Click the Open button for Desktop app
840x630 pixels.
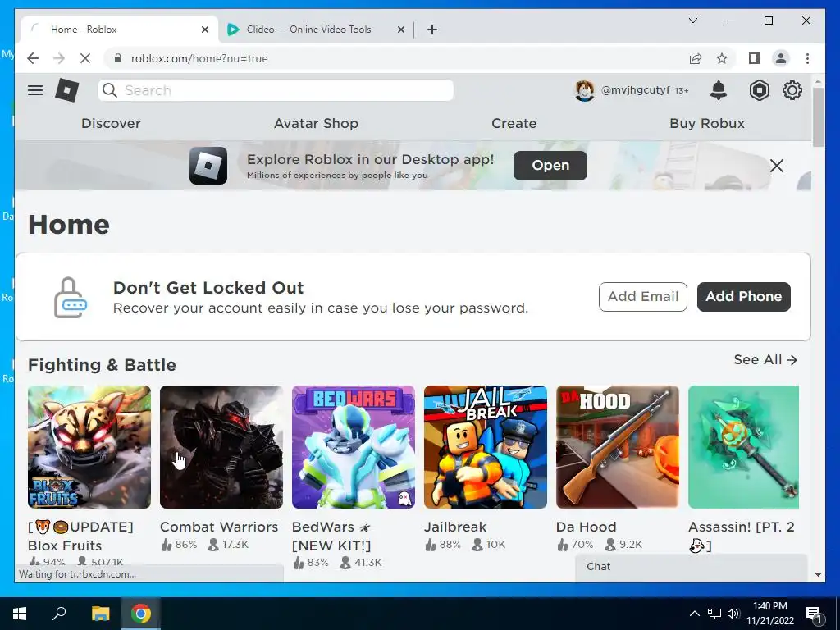(550, 166)
